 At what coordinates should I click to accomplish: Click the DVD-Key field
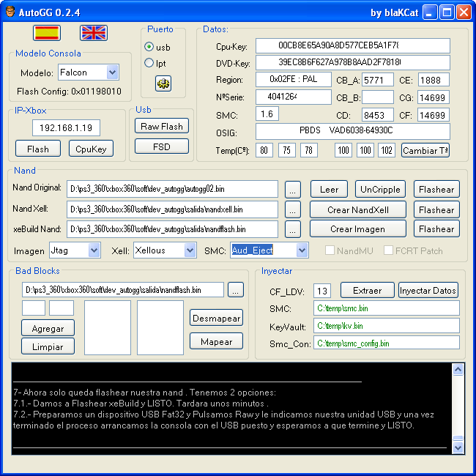point(353,62)
